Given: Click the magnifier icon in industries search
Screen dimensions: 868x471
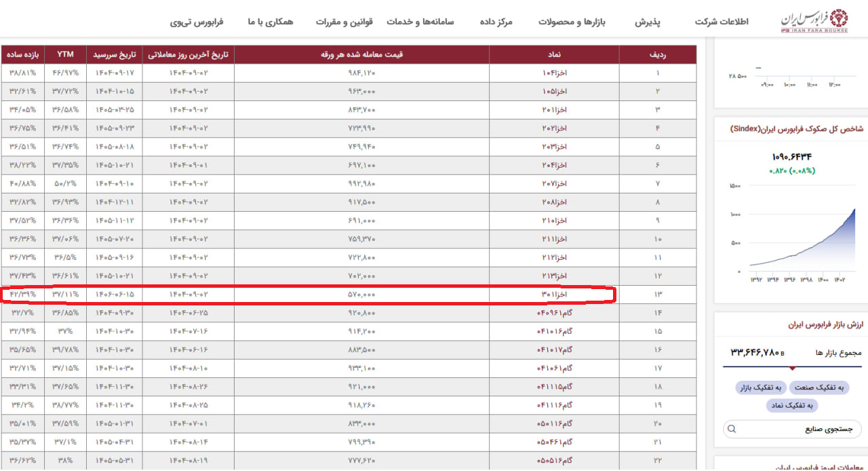Looking at the screenshot, I should tap(732, 429).
